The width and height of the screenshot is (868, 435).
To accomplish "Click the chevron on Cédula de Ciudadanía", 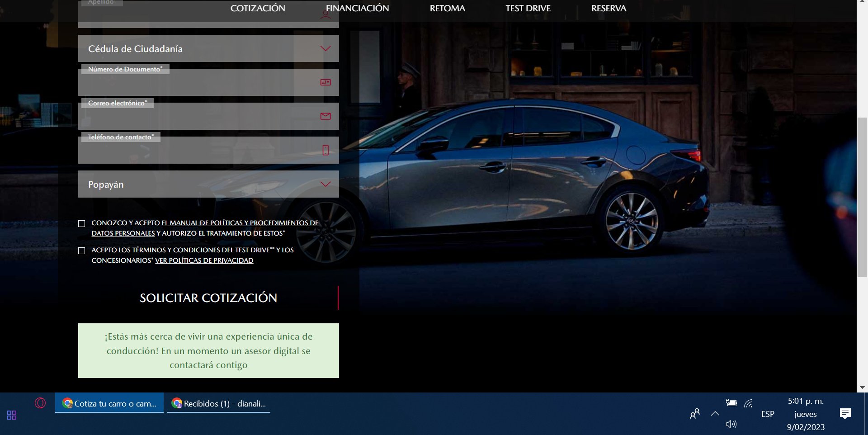I will click(x=325, y=48).
